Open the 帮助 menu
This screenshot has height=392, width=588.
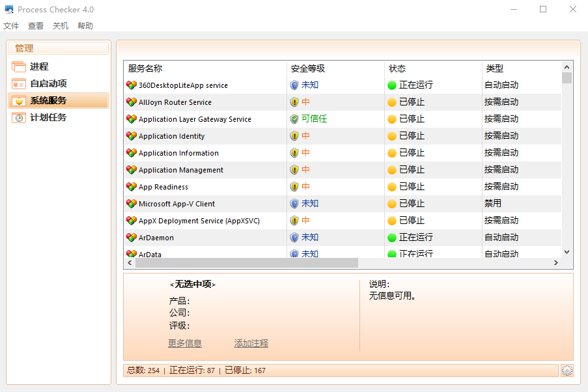point(85,25)
